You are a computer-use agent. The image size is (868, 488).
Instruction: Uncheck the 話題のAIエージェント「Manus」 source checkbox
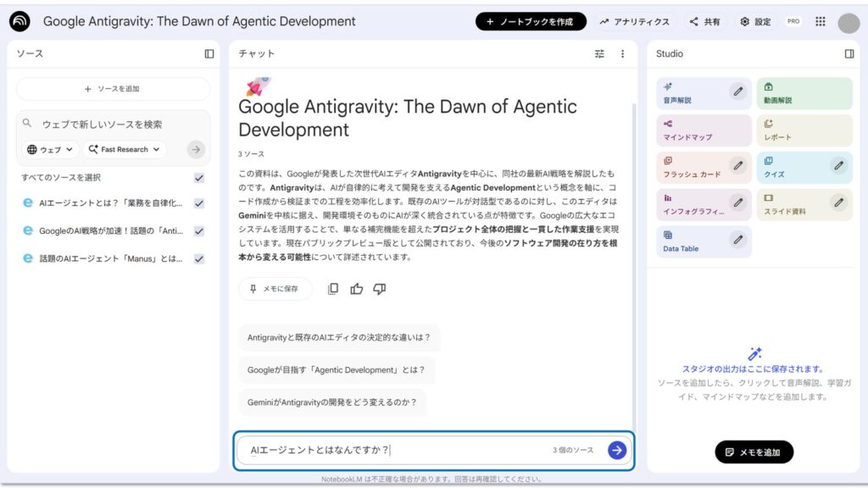pos(198,259)
